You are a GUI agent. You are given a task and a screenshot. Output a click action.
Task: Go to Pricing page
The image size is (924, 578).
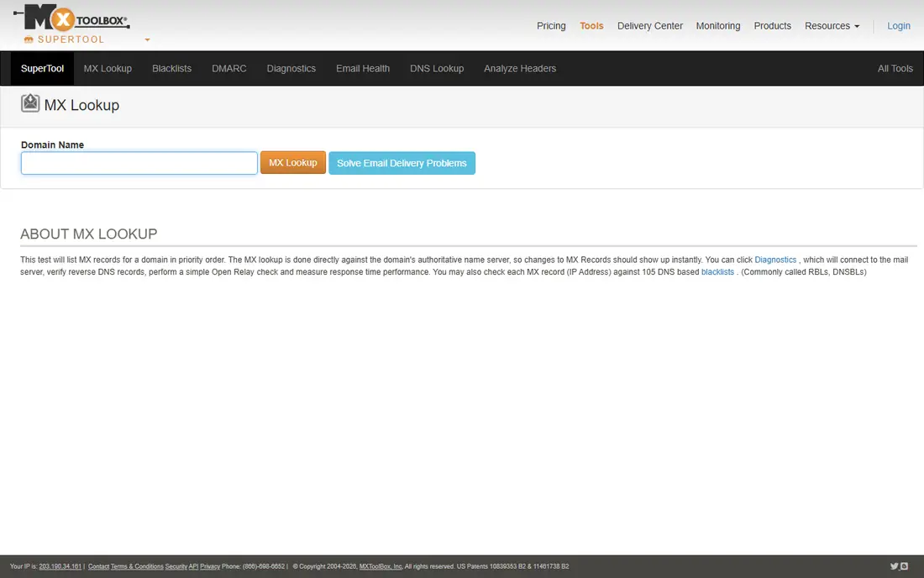(551, 26)
